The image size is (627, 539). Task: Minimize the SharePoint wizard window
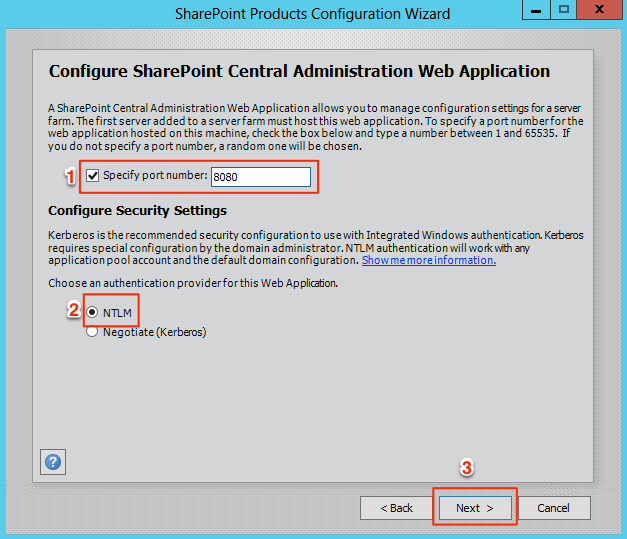(536, 10)
